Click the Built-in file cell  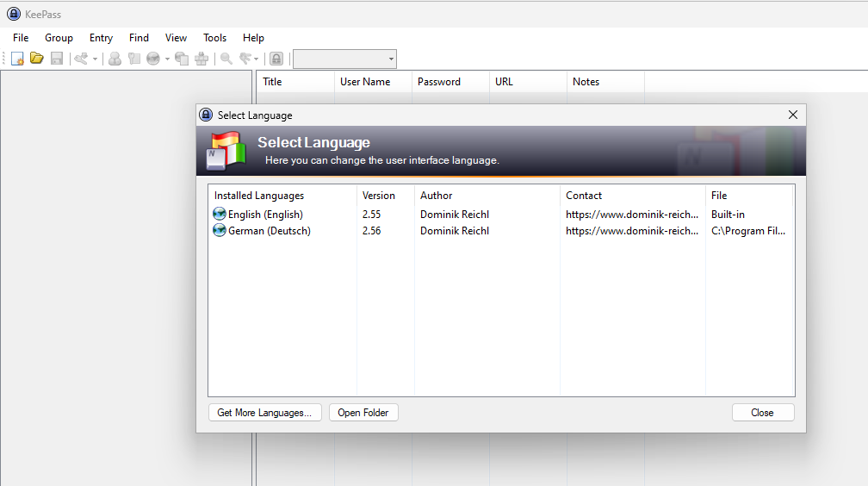tap(728, 214)
